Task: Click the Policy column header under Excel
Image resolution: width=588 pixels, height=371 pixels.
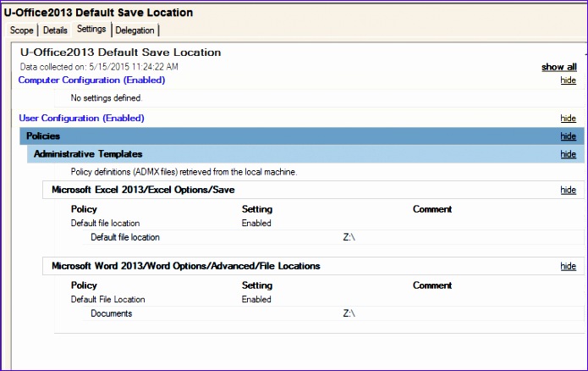Action: point(84,209)
